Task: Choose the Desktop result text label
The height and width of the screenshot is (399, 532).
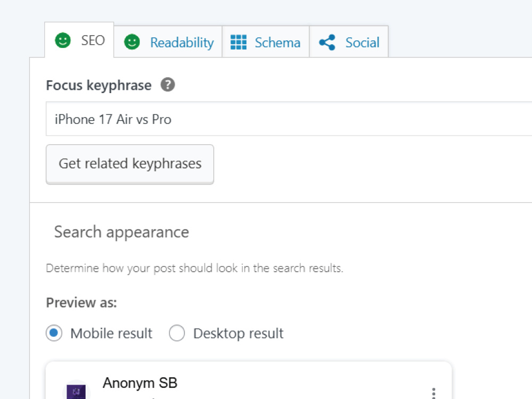Action: [x=238, y=333]
